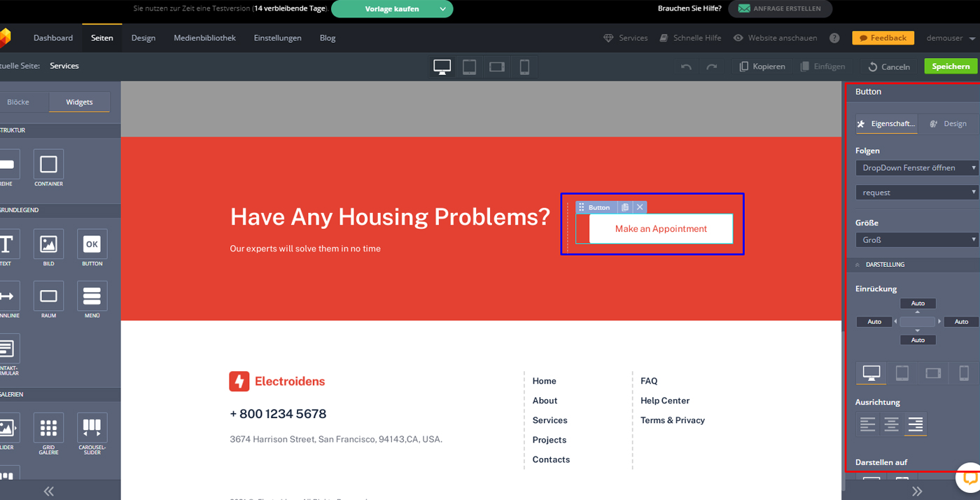Delete the selected Button widget
The height and width of the screenshot is (500, 980).
click(x=640, y=207)
